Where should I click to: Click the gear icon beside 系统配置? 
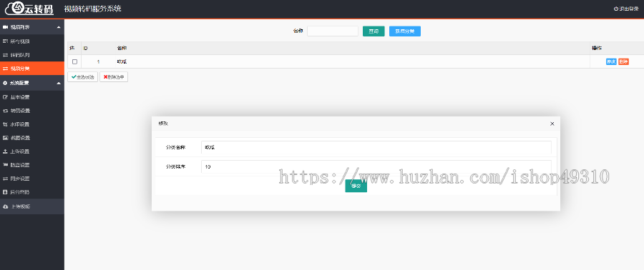5,83
